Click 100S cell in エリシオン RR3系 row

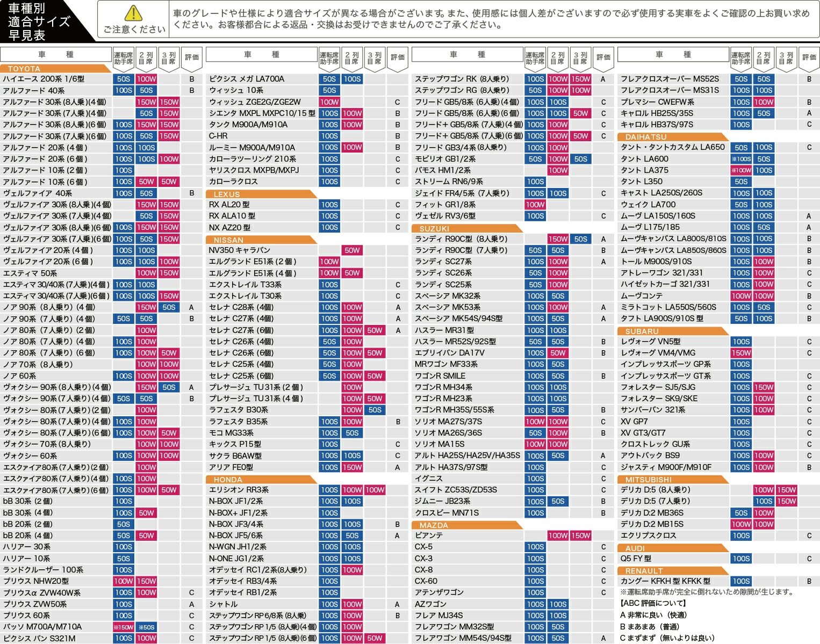point(329,490)
